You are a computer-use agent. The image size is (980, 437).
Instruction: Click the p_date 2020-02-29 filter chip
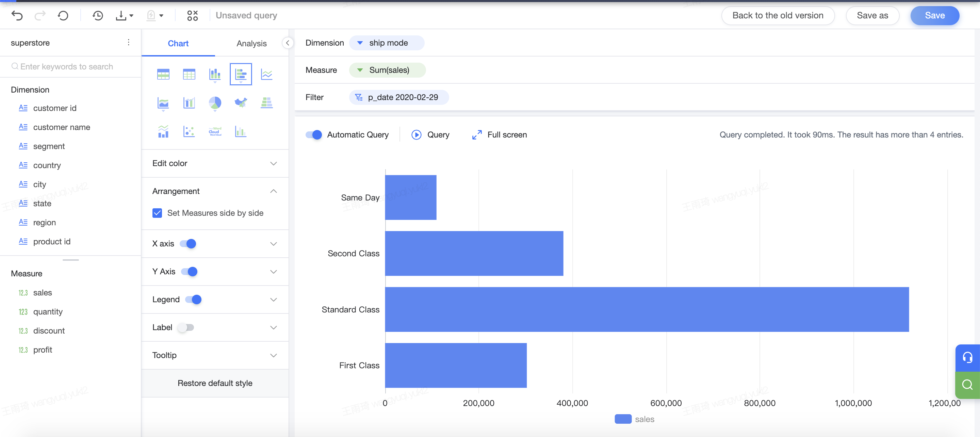(398, 97)
